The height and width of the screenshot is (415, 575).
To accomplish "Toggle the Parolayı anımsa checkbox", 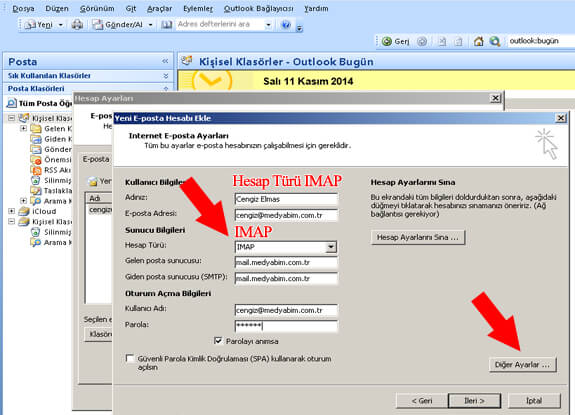I will coord(218,341).
